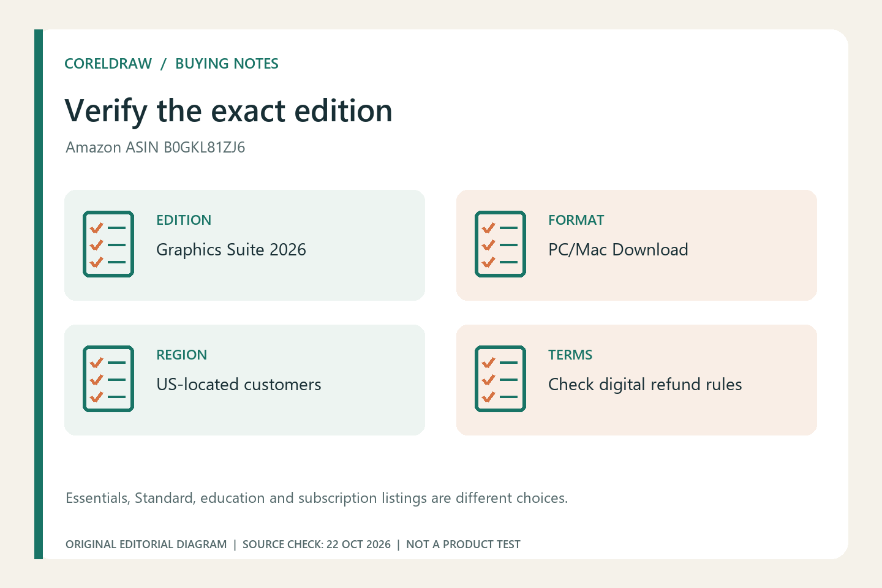882x588 pixels.
Task: Click "SOURCE CHECK: 22 OCT 2026" footer text
Action: click(317, 545)
